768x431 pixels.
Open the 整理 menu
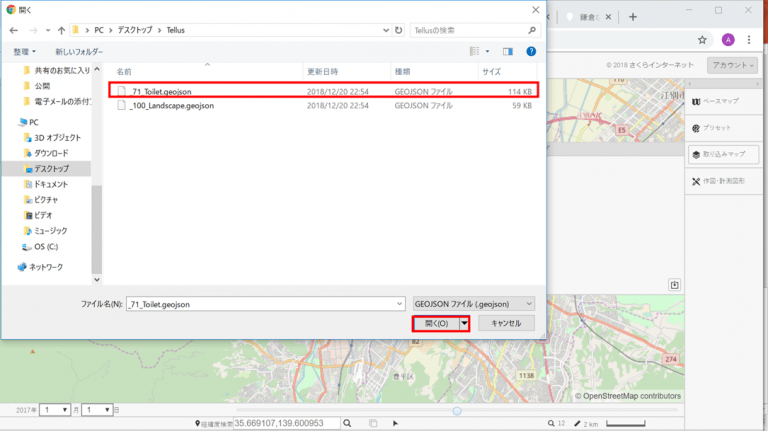click(24, 51)
